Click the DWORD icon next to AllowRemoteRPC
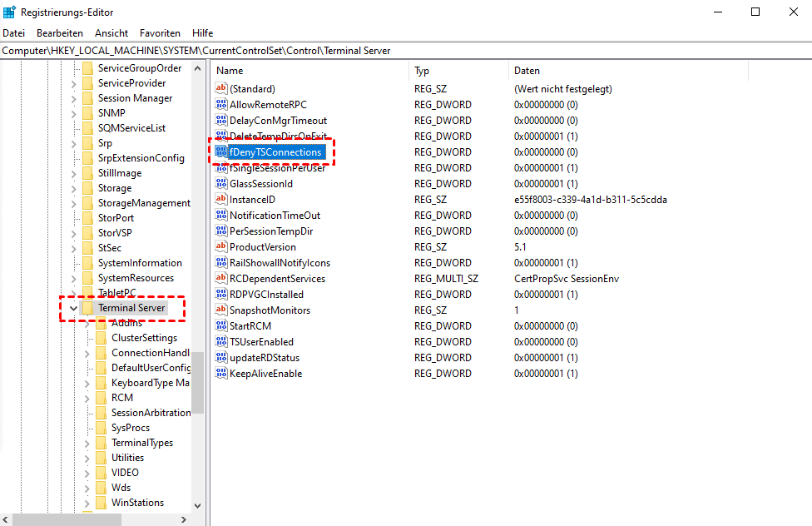Image resolution: width=812 pixels, height=526 pixels. click(x=221, y=105)
